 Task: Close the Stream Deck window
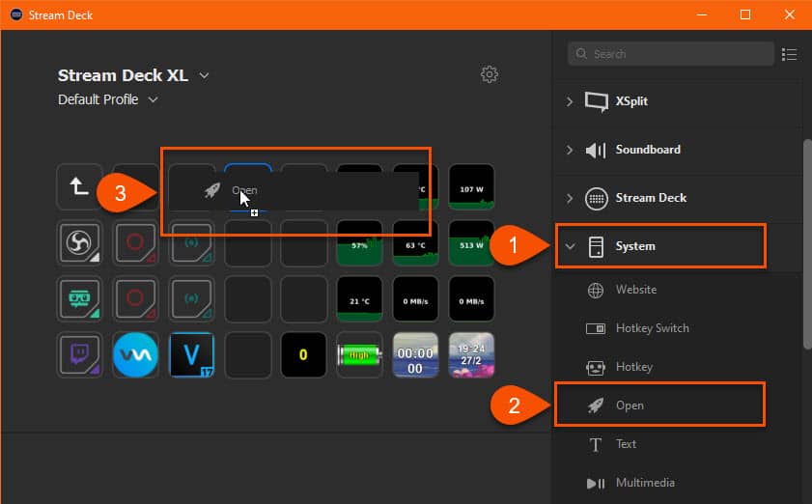point(789,14)
